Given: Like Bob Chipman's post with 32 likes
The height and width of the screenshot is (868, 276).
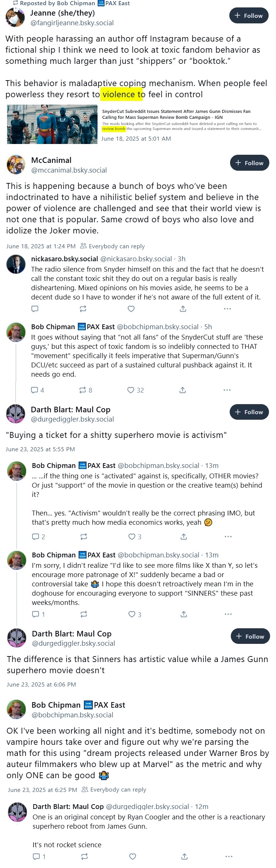Looking at the screenshot, I should pyautogui.click(x=135, y=390).
